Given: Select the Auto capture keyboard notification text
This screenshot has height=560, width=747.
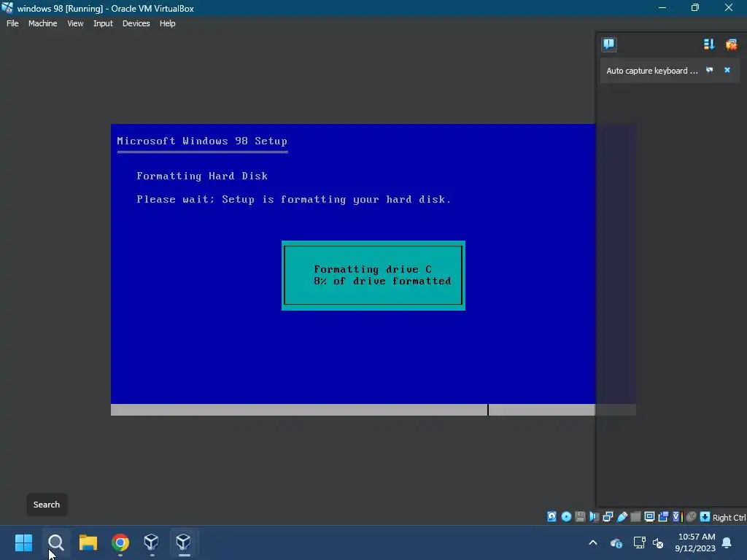Looking at the screenshot, I should (651, 71).
